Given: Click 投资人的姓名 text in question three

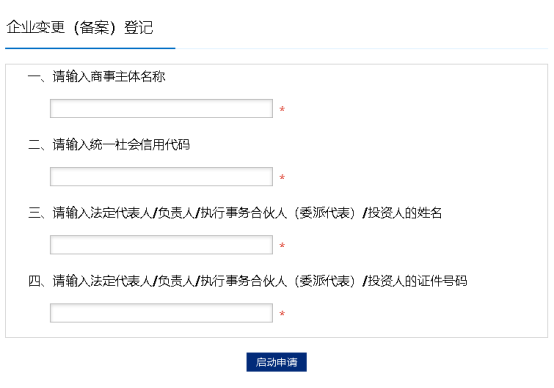Looking at the screenshot, I should pyautogui.click(x=405, y=213).
